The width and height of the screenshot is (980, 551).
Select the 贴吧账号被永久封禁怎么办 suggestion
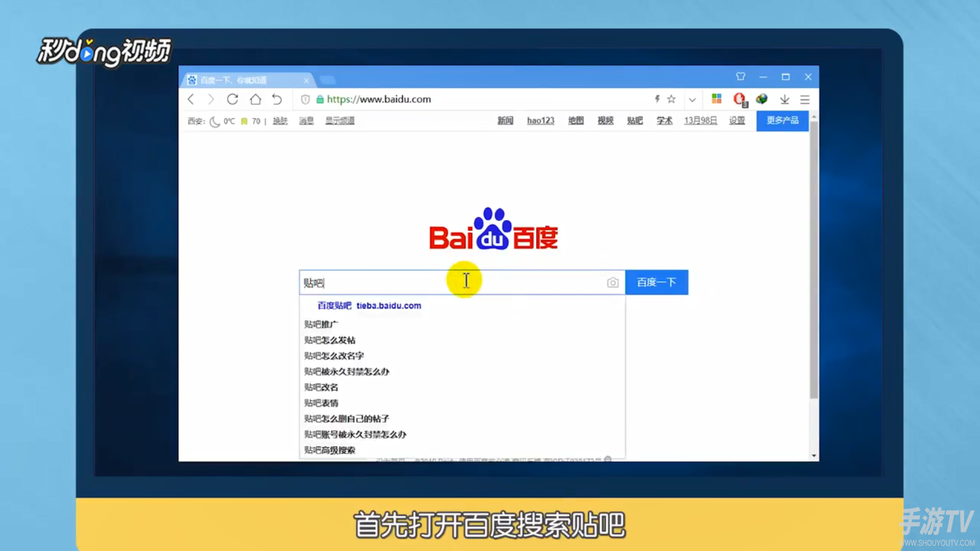click(x=462, y=435)
